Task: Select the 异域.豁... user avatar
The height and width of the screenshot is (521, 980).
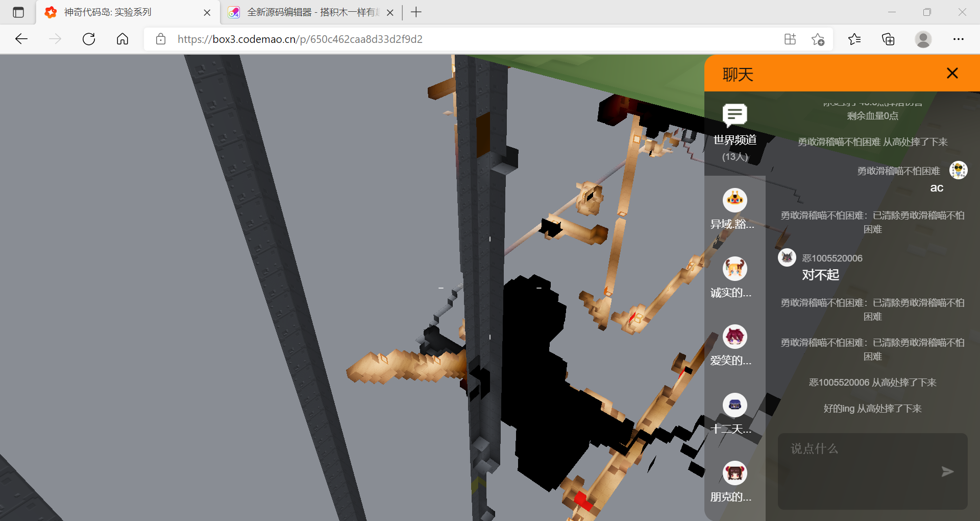Action: 735,200
